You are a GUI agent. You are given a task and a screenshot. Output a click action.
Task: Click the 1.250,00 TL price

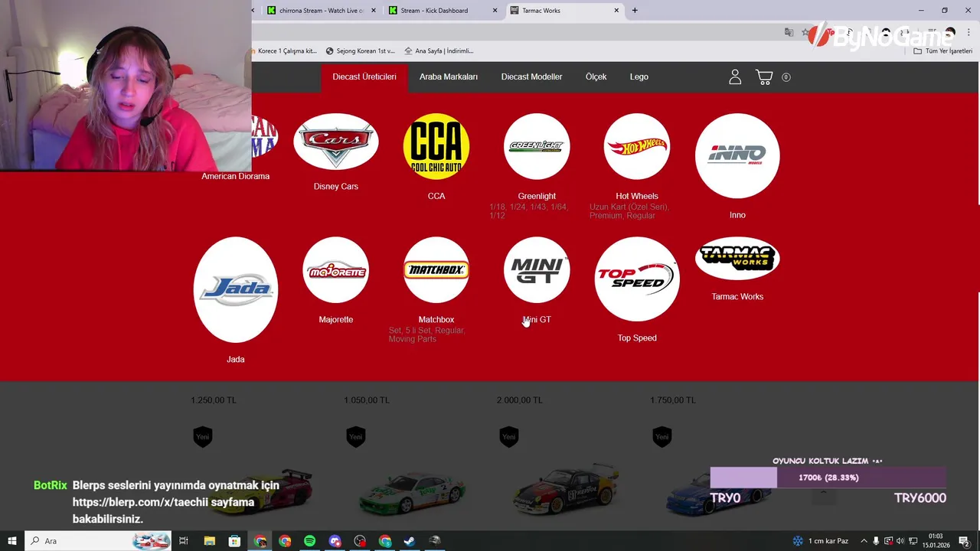click(214, 400)
